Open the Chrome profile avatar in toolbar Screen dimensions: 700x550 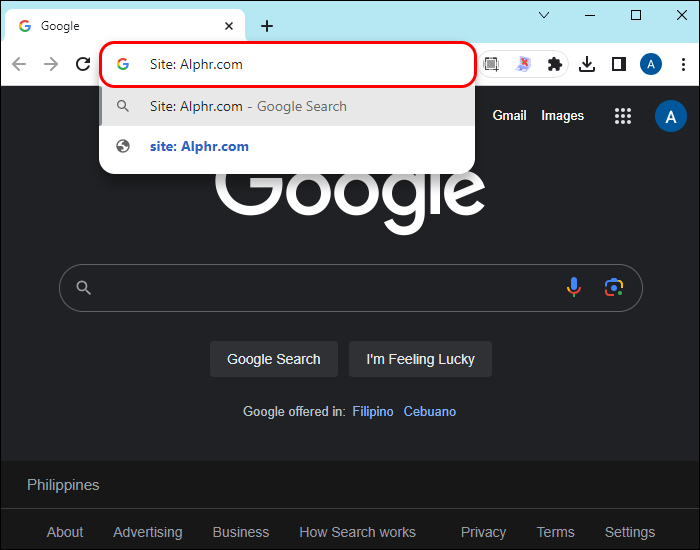coord(651,64)
